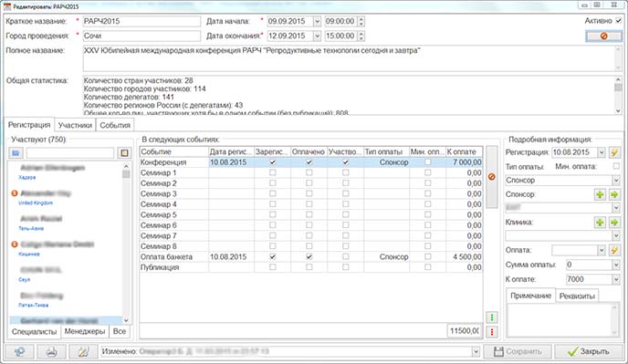
Task: Open the Оплата dropdown
Action: (602, 250)
